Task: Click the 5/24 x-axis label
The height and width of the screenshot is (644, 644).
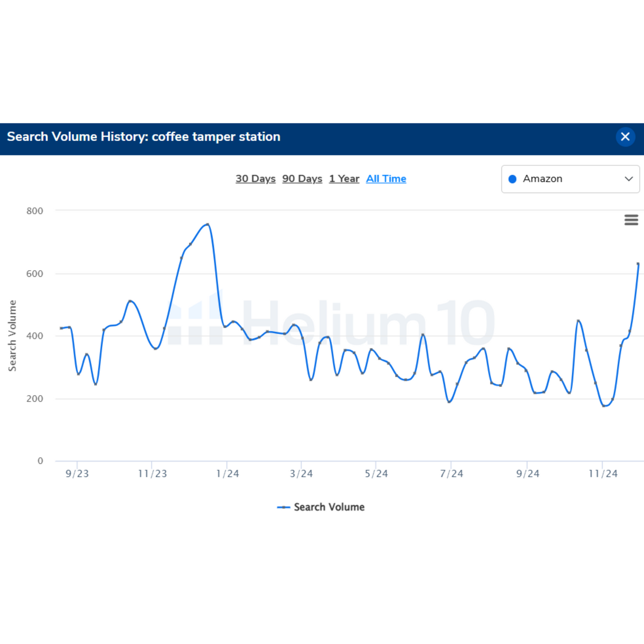Action: (x=376, y=474)
